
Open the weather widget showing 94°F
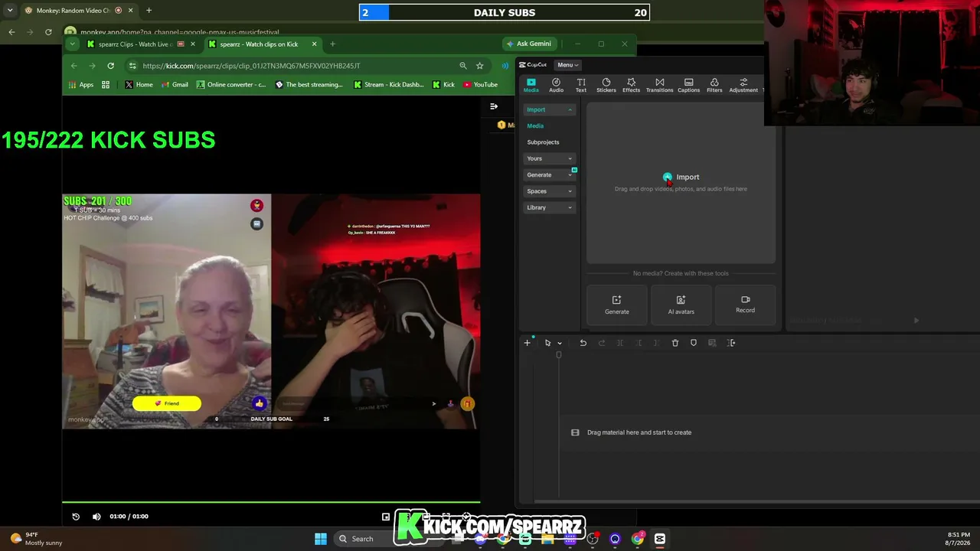point(36,539)
